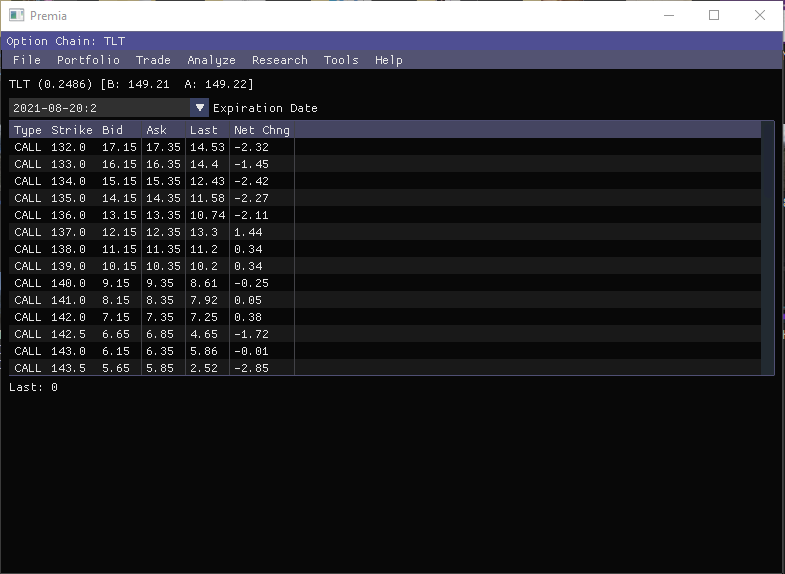Open the Analyze menu
785x574 pixels.
(211, 60)
